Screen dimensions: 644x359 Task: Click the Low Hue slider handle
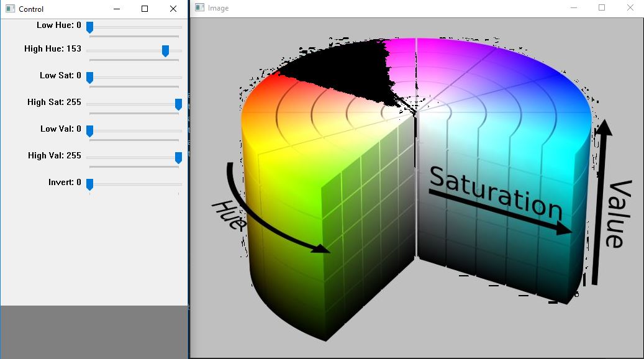[89, 27]
